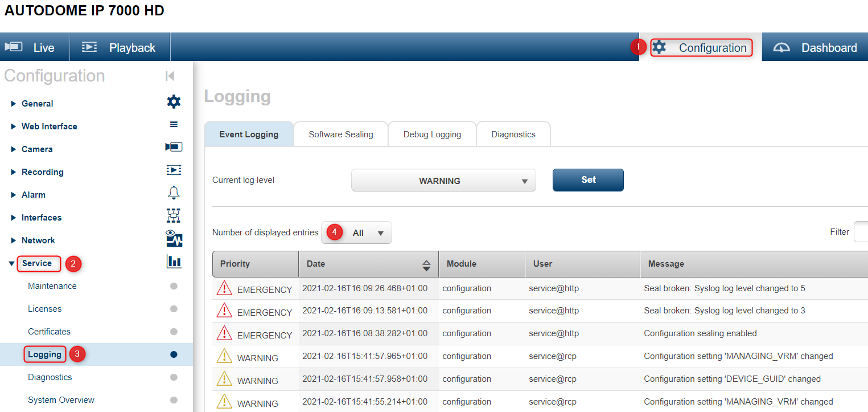868x412 pixels.
Task: Go to the Playback view
Action: tap(120, 47)
